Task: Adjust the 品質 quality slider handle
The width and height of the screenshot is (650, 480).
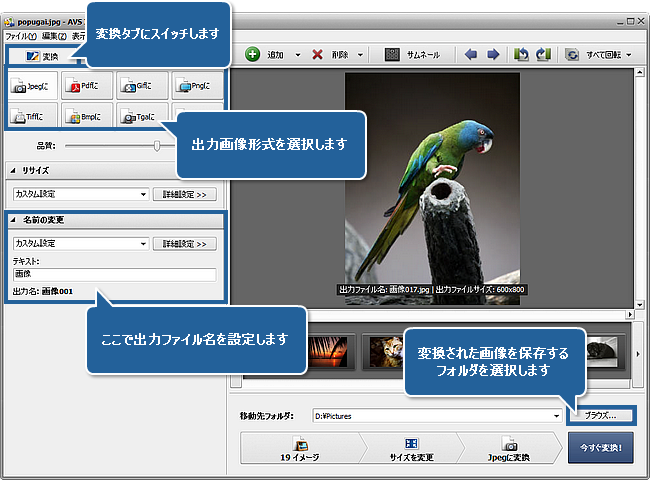Action: click(157, 145)
